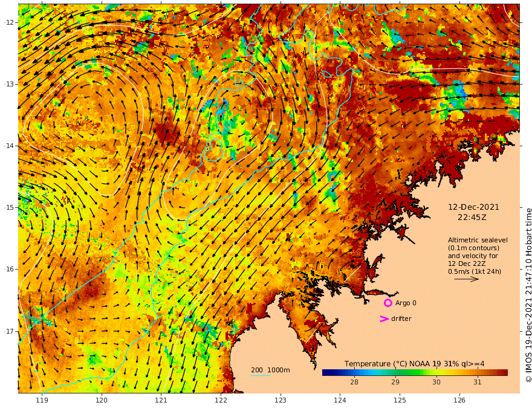Click the '22:45Z' time label
Viewport: 532px width, 411px height.
(x=472, y=218)
